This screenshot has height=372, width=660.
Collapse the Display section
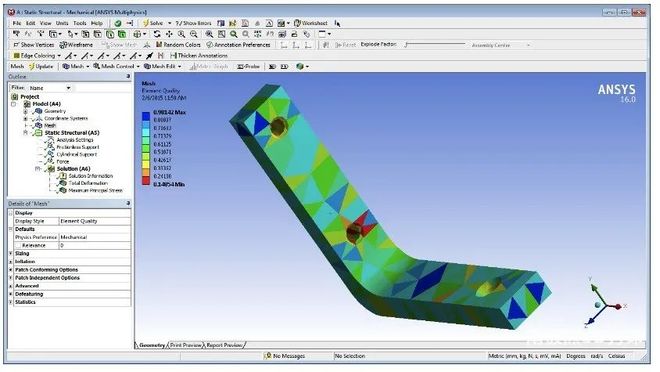[x=11, y=213]
